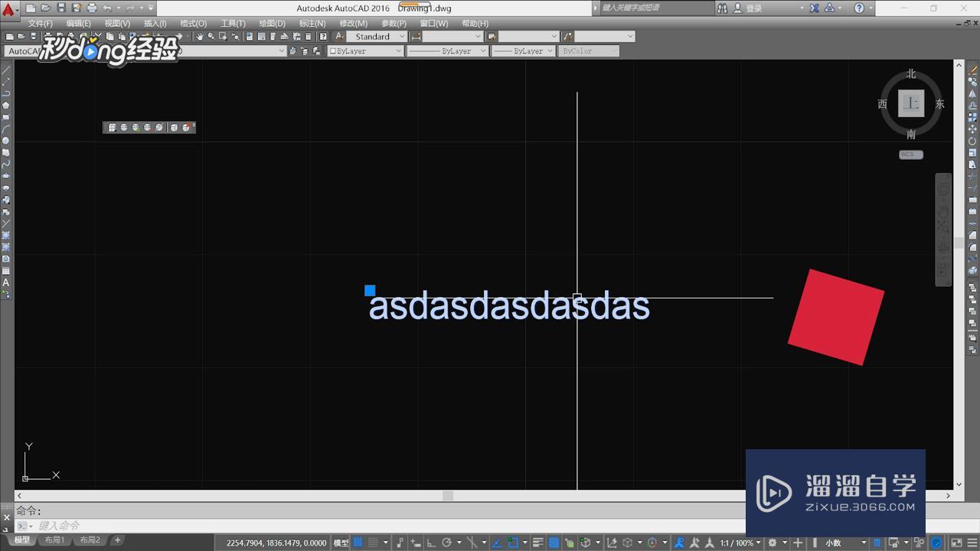Click the 模型 model space status button

[x=341, y=543]
